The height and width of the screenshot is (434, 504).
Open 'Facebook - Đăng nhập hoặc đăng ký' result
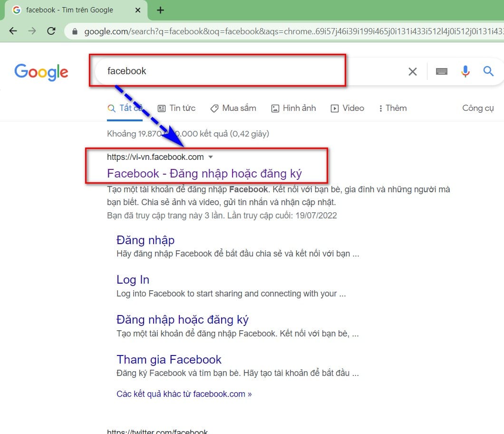coord(204,173)
